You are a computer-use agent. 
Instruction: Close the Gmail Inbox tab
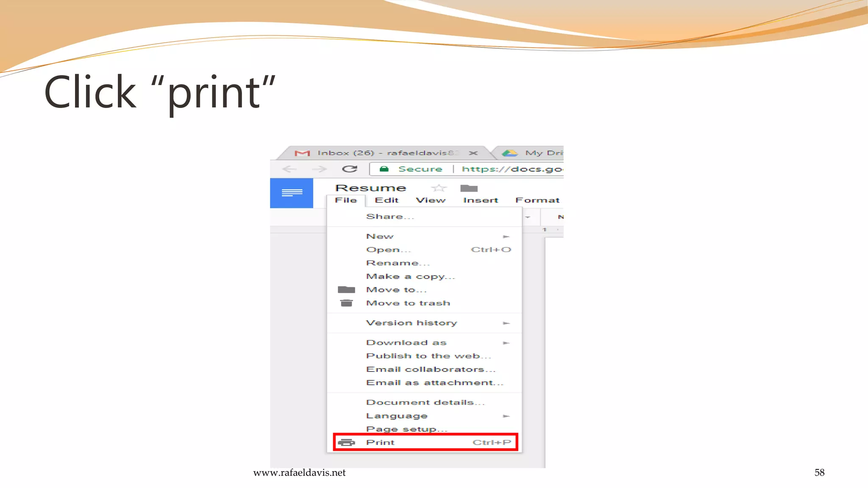tap(473, 153)
